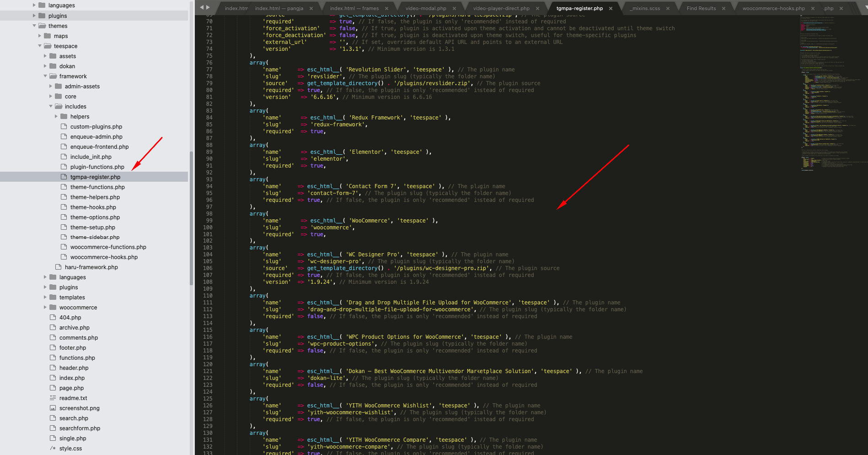The image size is (868, 455).
Task: Open woocommerce-functions.php from sidebar
Action: point(108,247)
